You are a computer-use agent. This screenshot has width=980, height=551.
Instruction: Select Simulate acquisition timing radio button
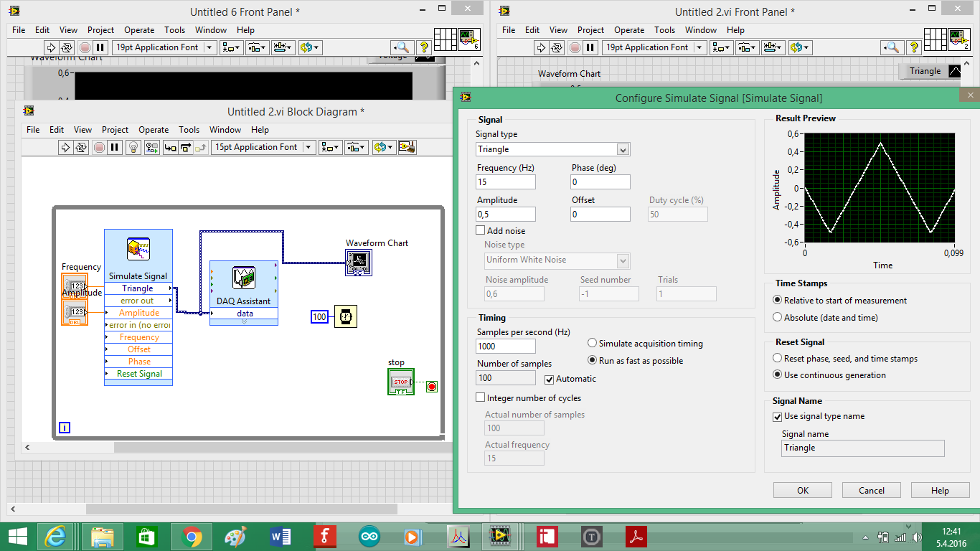[593, 344]
